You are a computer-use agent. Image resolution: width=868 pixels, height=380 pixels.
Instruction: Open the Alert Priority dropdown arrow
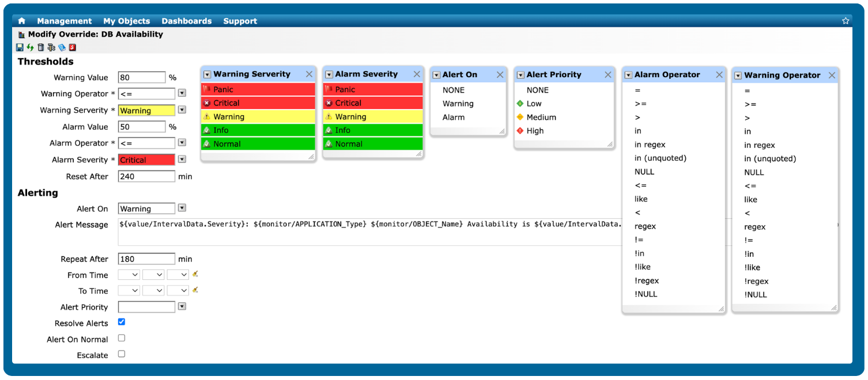182,306
